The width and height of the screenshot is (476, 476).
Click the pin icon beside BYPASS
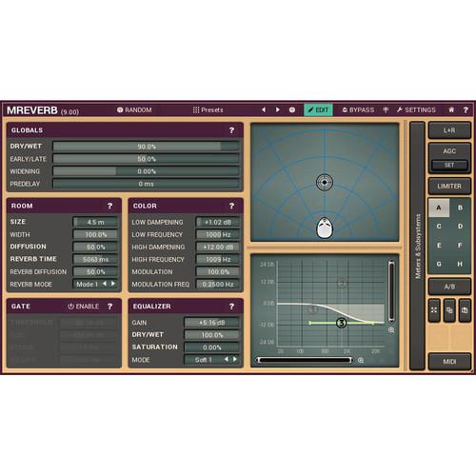(x=386, y=110)
